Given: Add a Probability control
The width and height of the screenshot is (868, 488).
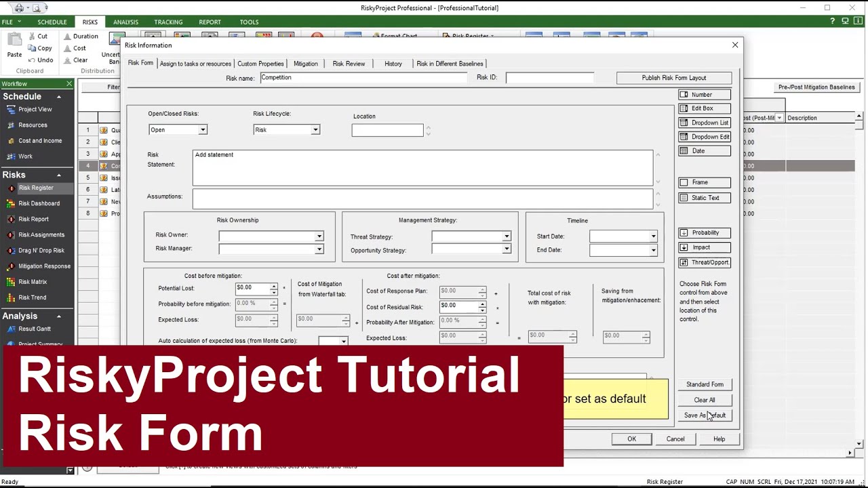Looking at the screenshot, I should coord(705,232).
